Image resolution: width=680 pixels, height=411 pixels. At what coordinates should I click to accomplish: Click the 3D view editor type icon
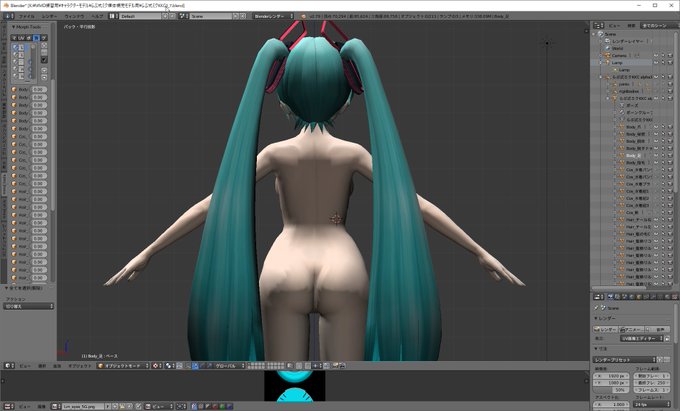[9, 366]
